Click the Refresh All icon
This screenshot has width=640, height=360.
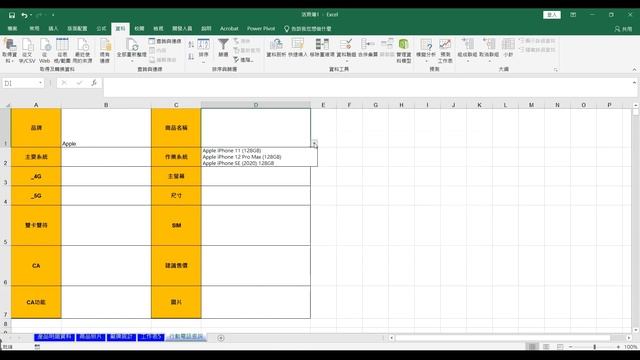pyautogui.click(x=131, y=51)
